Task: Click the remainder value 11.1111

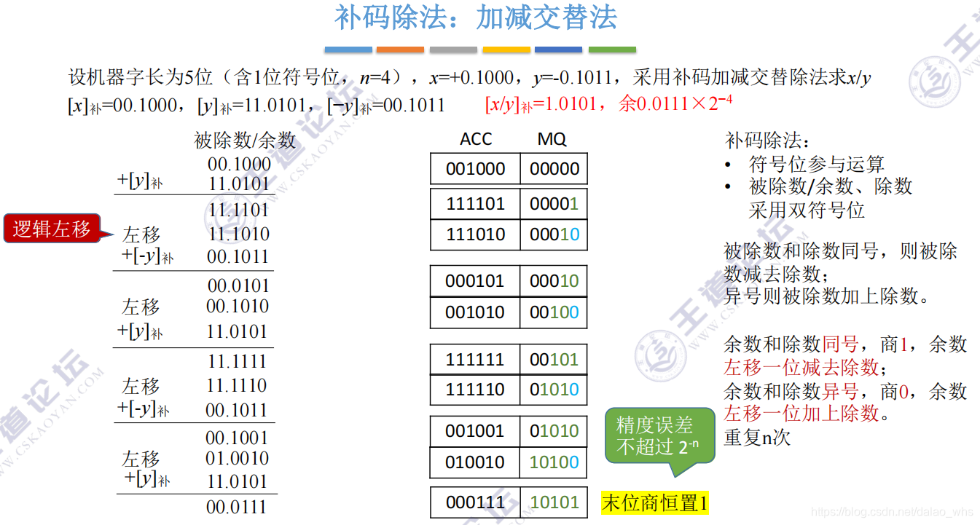Action: (x=237, y=361)
